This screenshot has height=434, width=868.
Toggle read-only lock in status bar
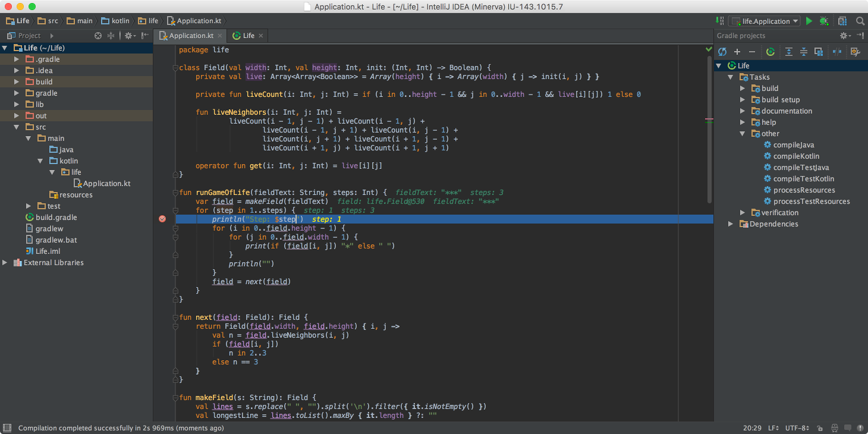point(820,428)
